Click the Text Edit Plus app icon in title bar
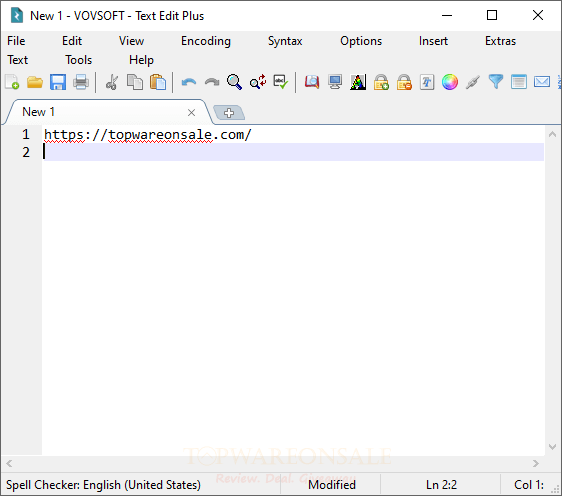Screen dimensions: 562x496 point(16,15)
